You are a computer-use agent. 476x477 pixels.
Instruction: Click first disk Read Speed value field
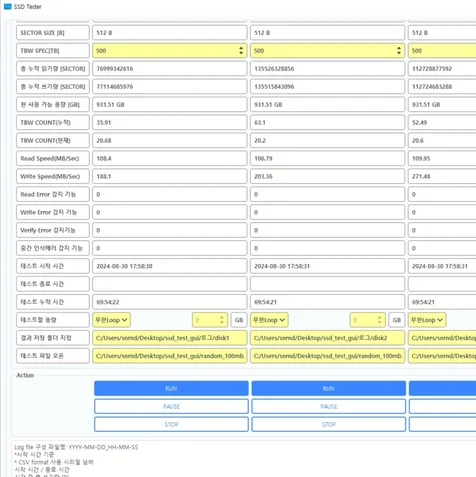pyautogui.click(x=170, y=158)
